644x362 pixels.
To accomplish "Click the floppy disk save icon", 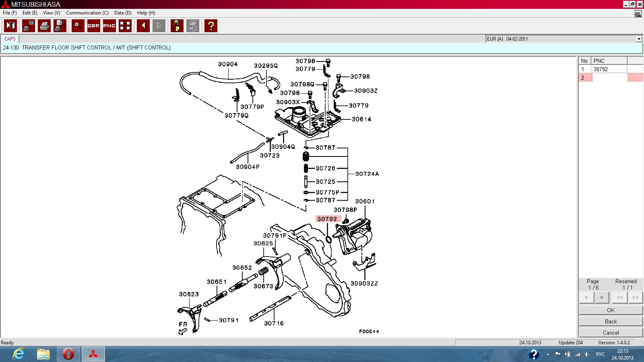I will point(177,26).
